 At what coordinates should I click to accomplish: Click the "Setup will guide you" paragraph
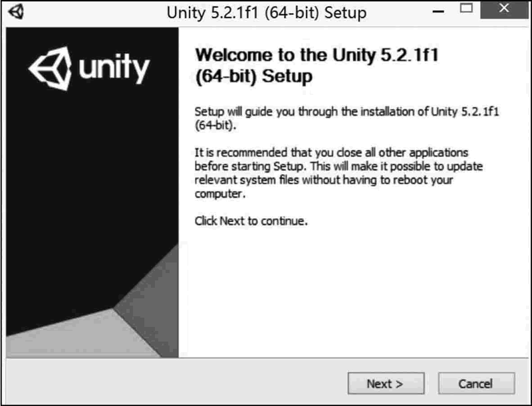pyautogui.click(x=346, y=118)
